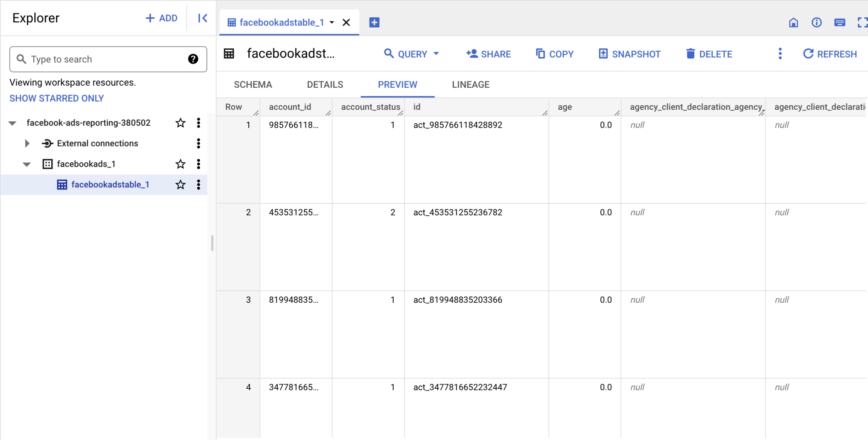Open the Lineage tab

[x=470, y=84]
